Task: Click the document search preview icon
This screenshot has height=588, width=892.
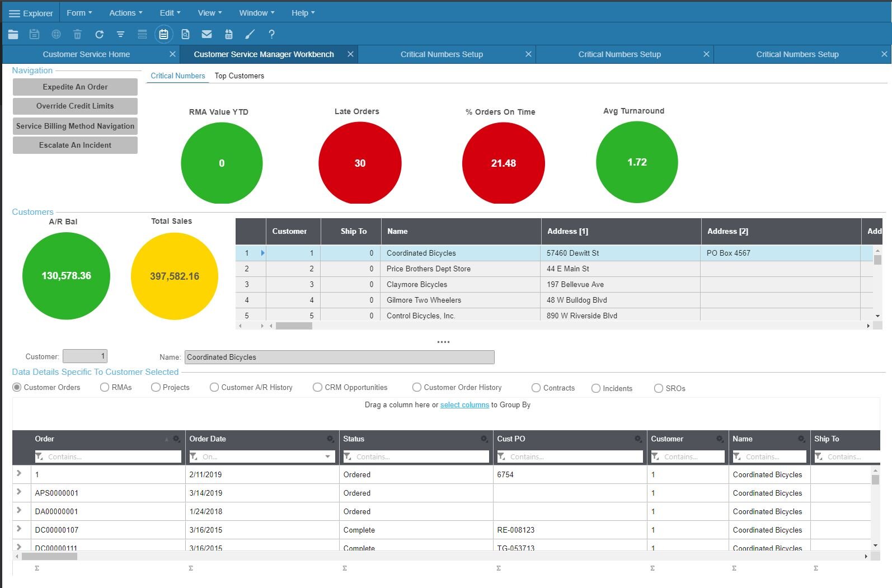Action: click(185, 35)
